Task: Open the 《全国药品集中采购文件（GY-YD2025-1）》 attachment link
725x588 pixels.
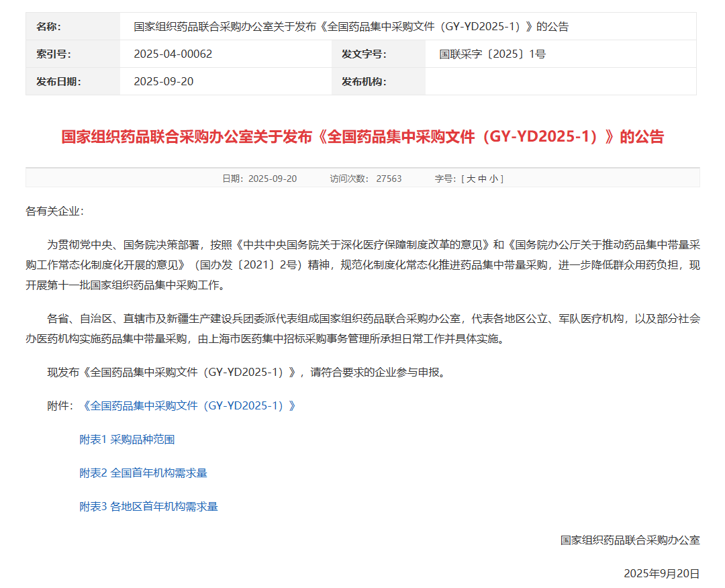Action: click(x=188, y=406)
